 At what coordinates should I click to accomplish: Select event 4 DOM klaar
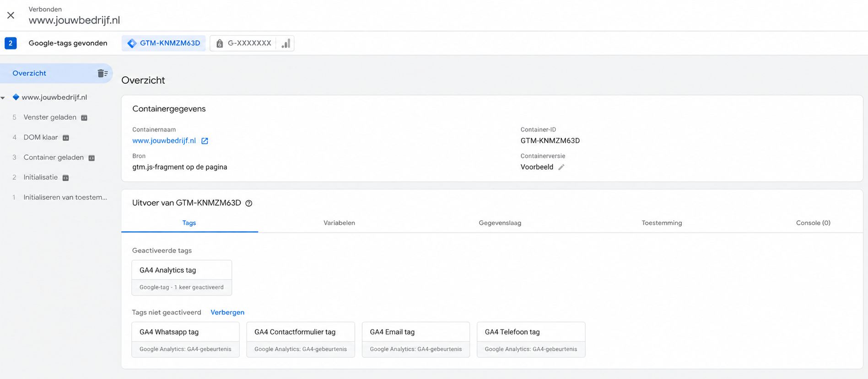[x=40, y=138]
